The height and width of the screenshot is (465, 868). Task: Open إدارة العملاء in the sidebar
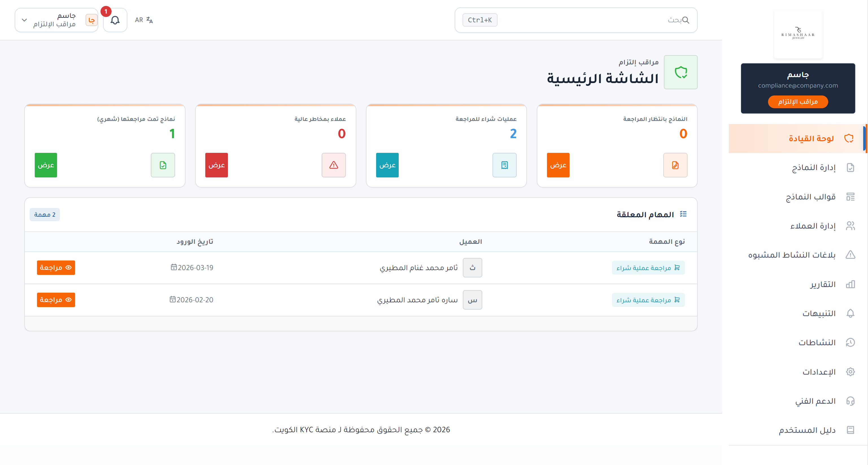coord(812,226)
